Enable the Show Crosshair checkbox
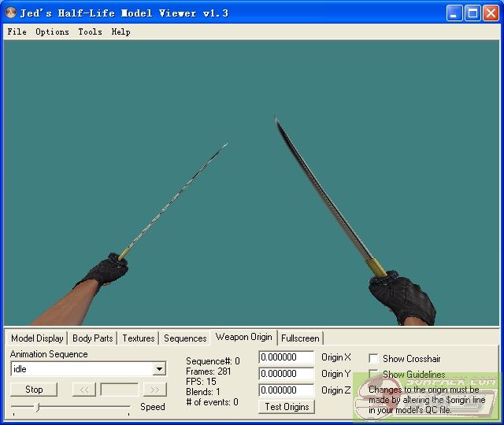504x425 pixels. [x=373, y=359]
